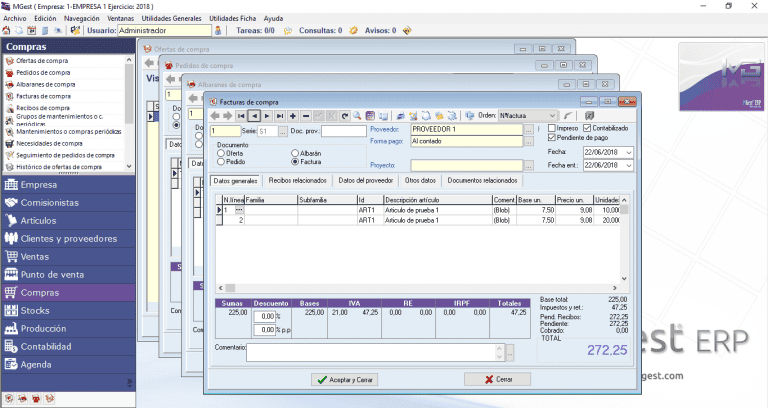The image size is (768, 408).
Task: Click the refresh arrow icon in Facturas toolbar
Action: pyautogui.click(x=345, y=116)
